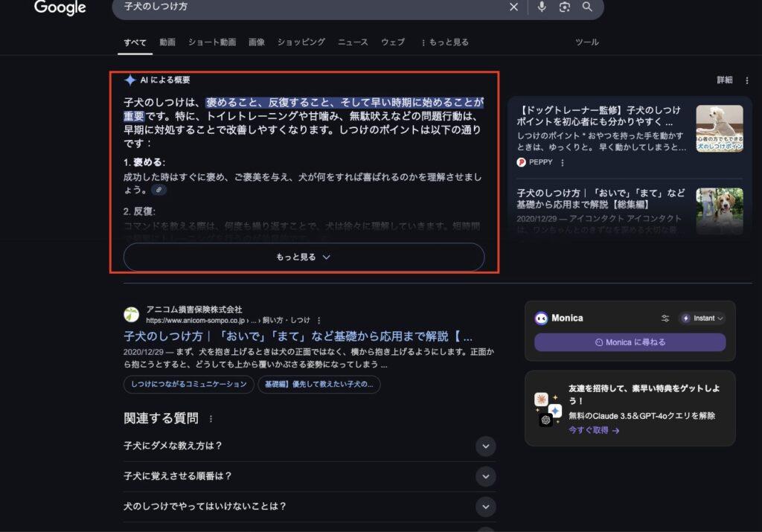Viewport: 762px width, 532px height.
Task: Open the three-dot menu next to 詳細
Action: click(x=747, y=80)
